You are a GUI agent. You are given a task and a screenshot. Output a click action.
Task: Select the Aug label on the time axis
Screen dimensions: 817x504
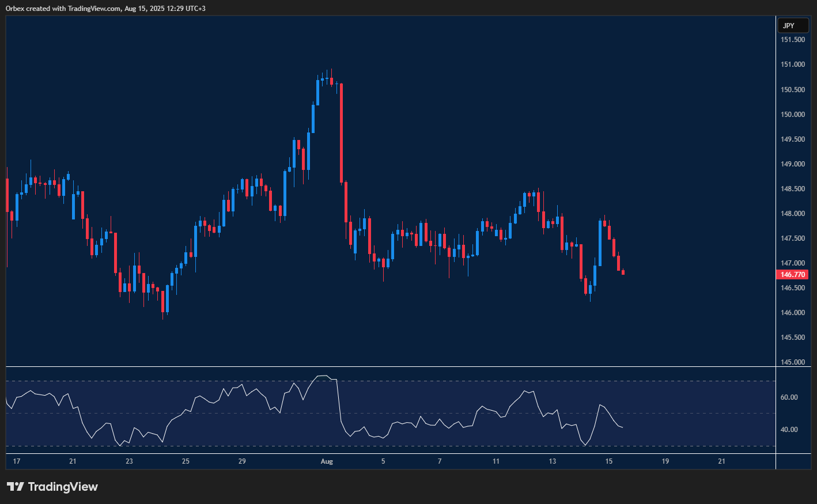coord(327,461)
